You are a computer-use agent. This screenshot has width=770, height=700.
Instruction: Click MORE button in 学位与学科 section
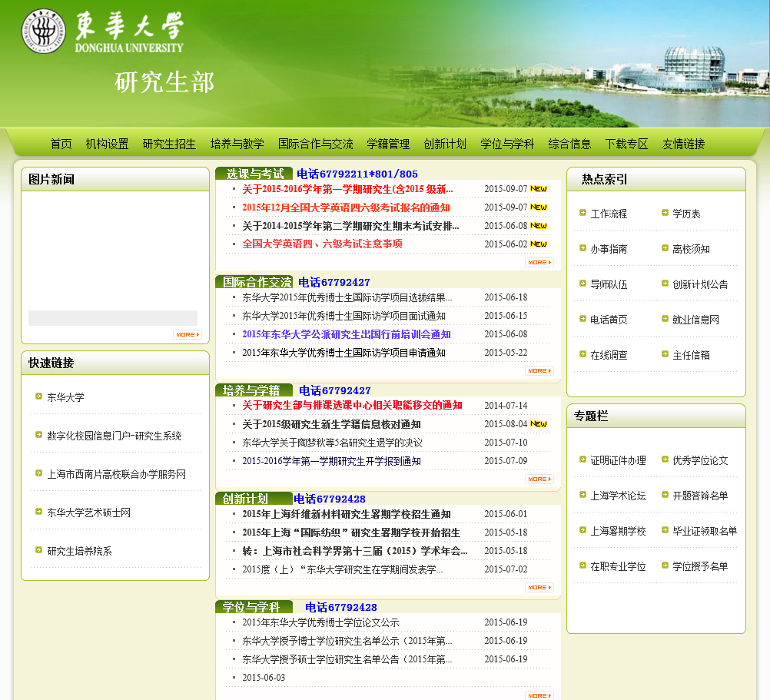539,695
